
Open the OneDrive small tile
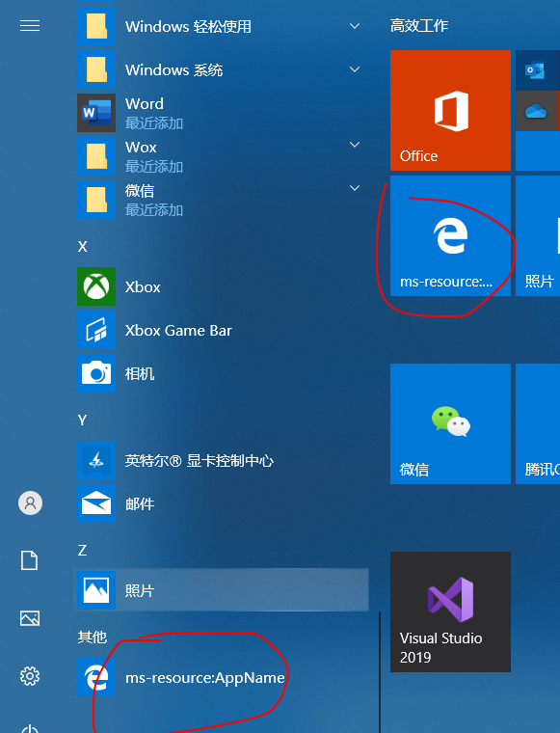538,111
